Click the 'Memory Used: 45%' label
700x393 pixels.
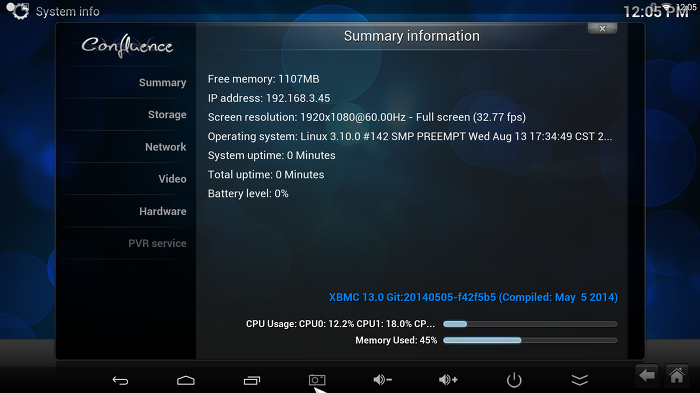click(396, 340)
